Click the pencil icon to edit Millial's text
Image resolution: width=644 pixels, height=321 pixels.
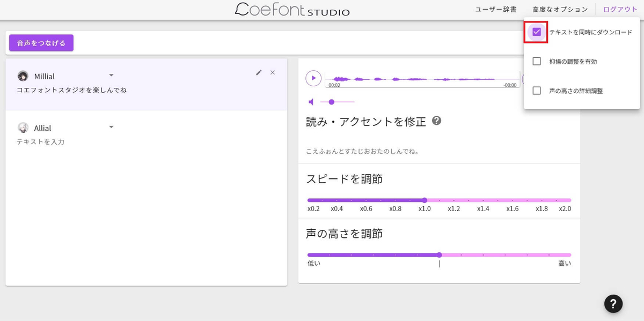click(x=259, y=72)
